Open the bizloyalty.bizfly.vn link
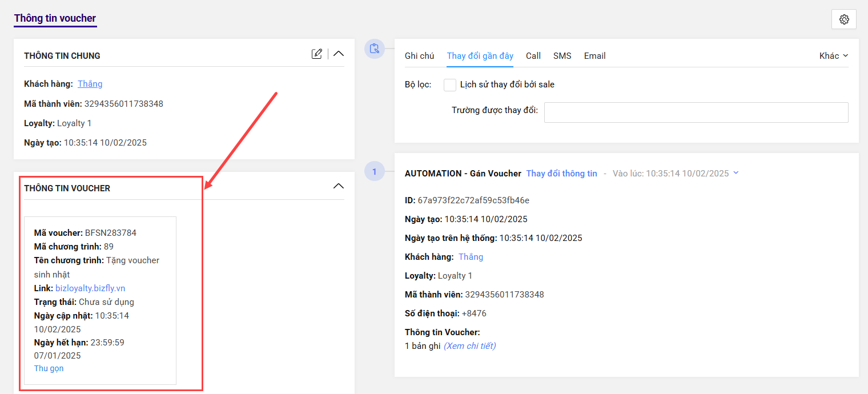The width and height of the screenshot is (868, 394). tap(90, 288)
